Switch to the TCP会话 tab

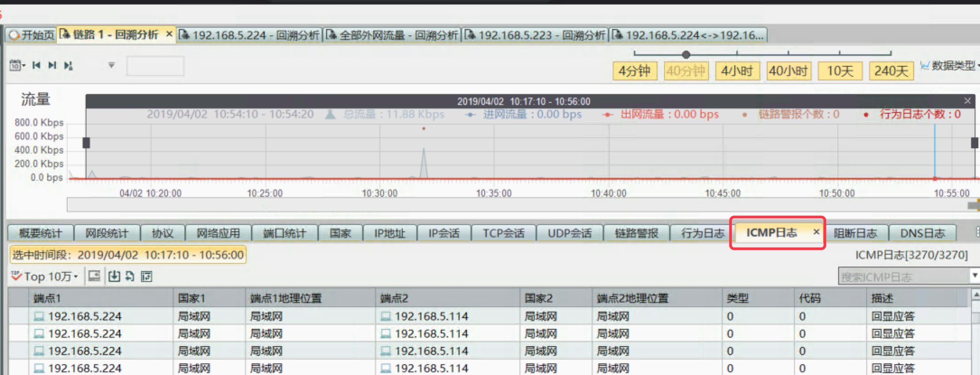pyautogui.click(x=504, y=234)
